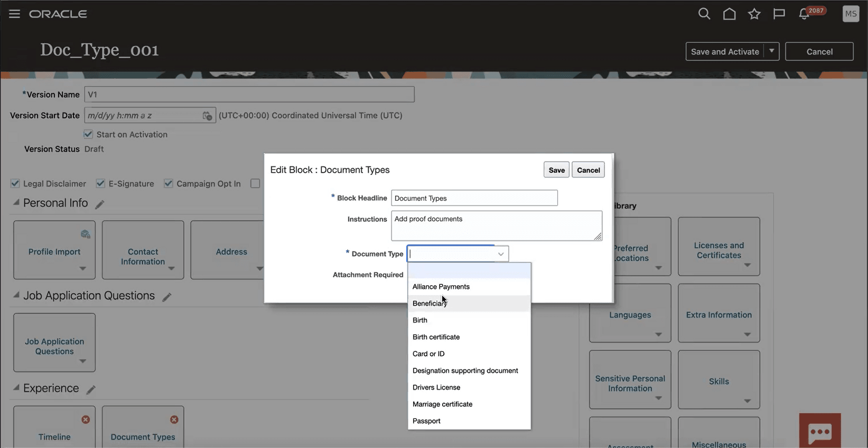The height and width of the screenshot is (448, 868).
Task: Open Contact Information block menu arrow
Action: tap(171, 268)
